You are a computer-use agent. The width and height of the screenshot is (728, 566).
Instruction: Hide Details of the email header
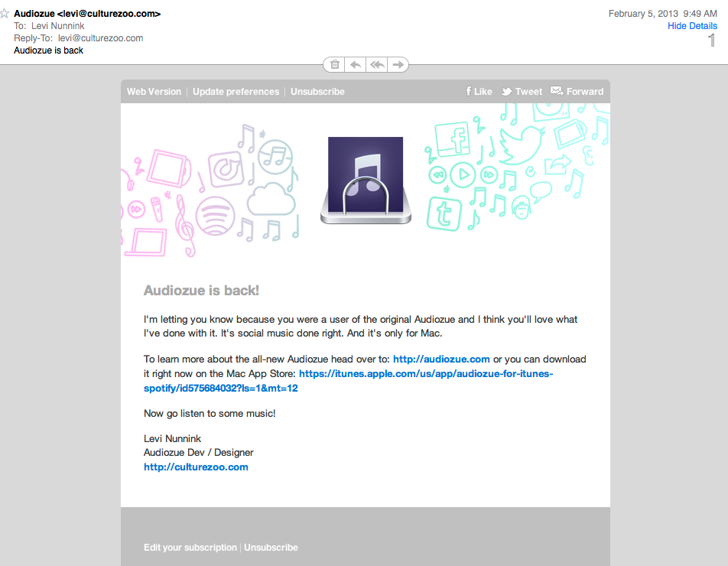[692, 26]
